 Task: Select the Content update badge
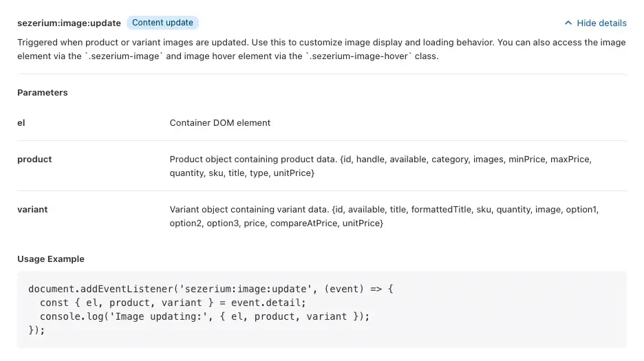[x=162, y=23]
